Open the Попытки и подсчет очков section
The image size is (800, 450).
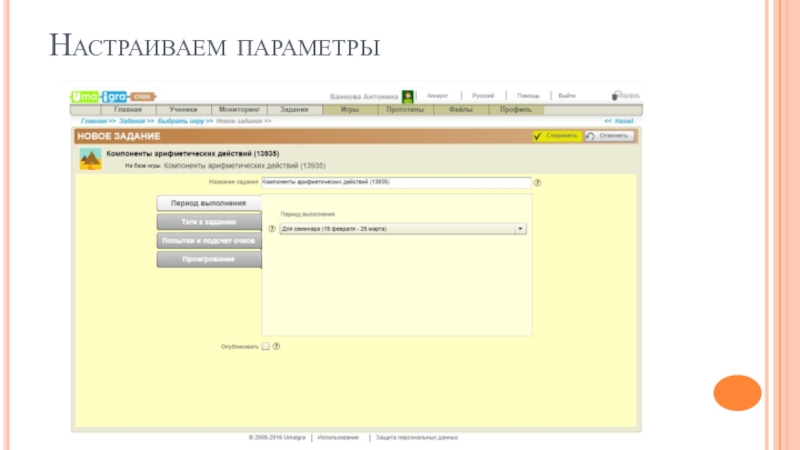(208, 241)
